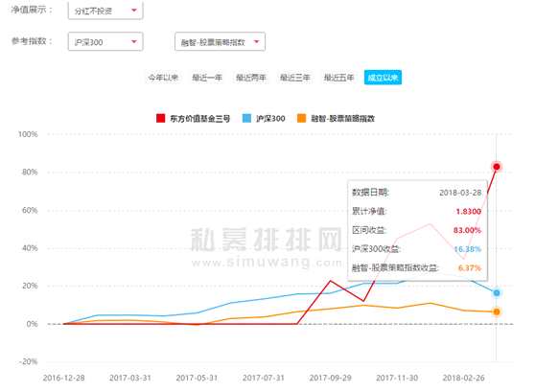
Task: Click the 20% y-axis label
Action: click(30, 286)
